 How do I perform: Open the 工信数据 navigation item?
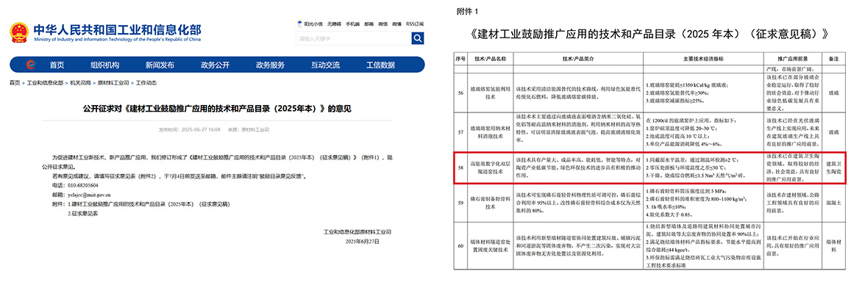point(380,65)
